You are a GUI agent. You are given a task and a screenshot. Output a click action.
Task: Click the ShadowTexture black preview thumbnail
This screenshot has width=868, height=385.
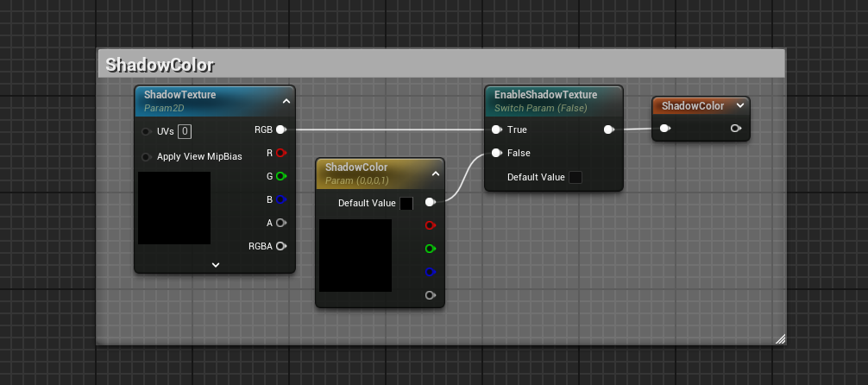(x=174, y=208)
